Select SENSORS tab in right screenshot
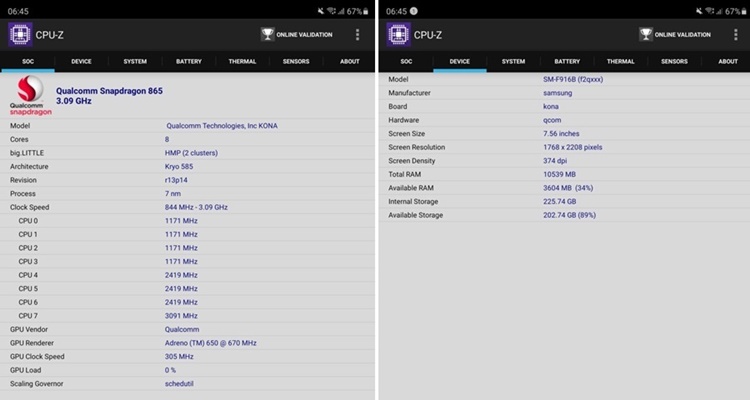 pyautogui.click(x=674, y=61)
